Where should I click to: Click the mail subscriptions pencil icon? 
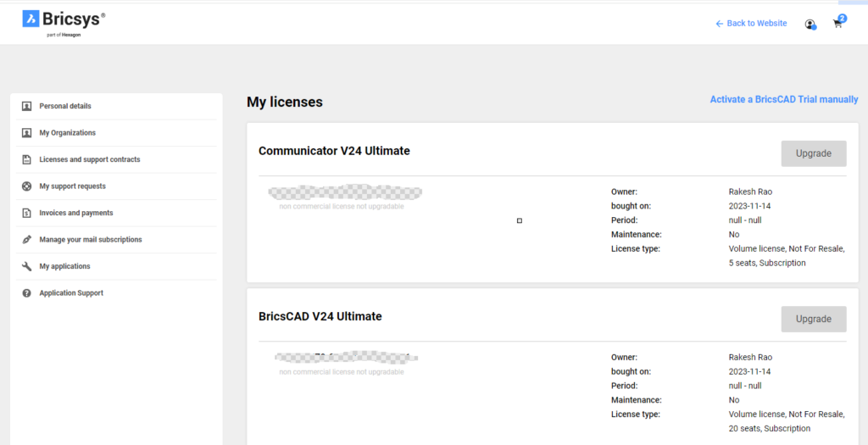(26, 240)
